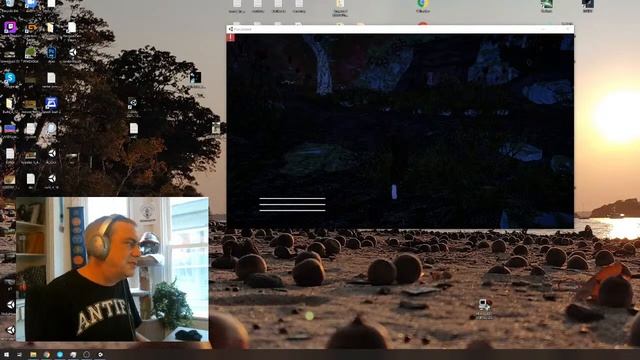The image size is (640, 360).
Task: Click the Skype desktop shortcut
Action: (x=10, y=79)
